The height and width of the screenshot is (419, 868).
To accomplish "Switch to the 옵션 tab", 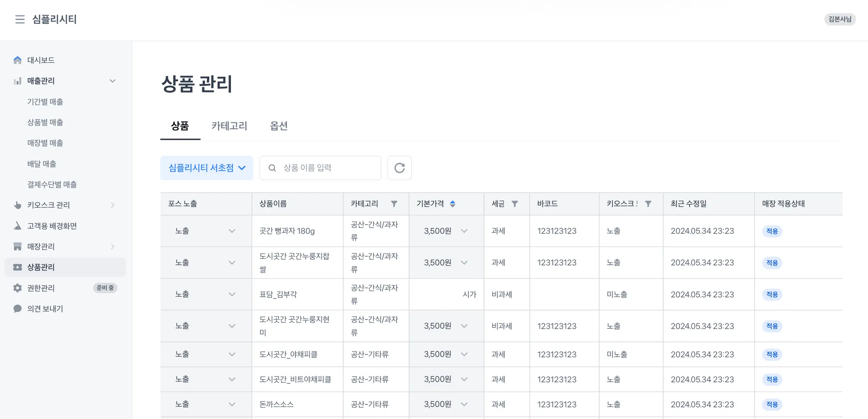I will click(x=279, y=126).
